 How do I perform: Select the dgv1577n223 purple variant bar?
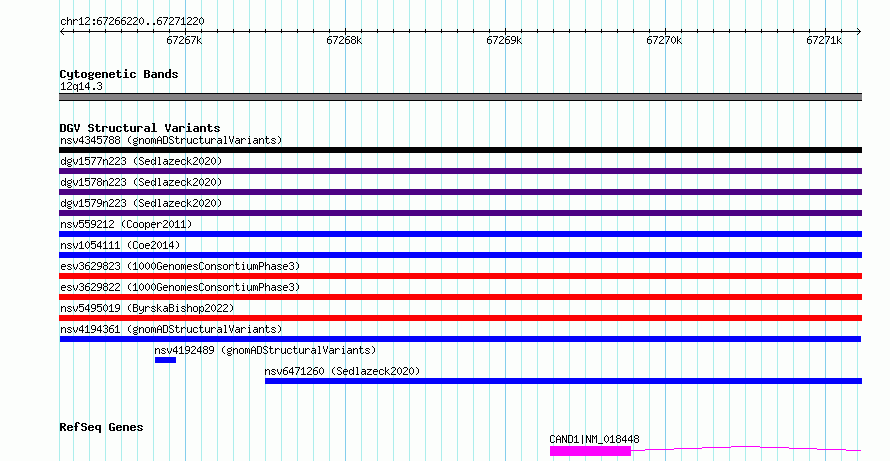click(x=461, y=171)
